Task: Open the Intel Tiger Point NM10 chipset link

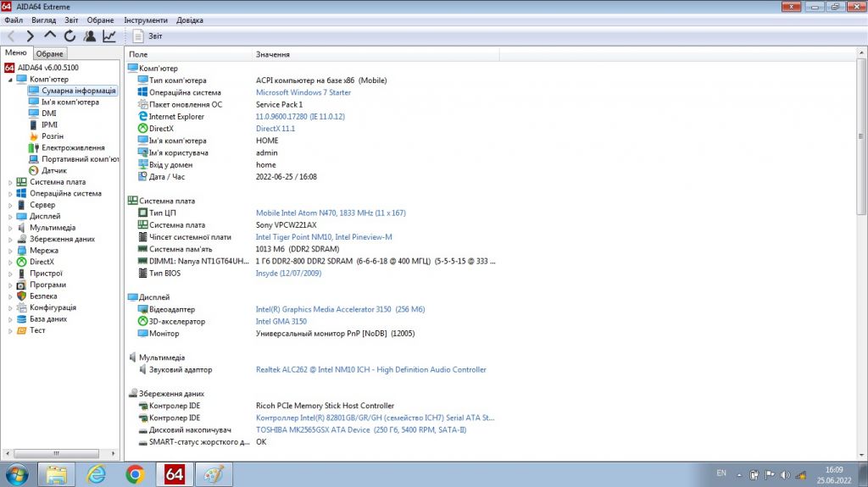Action: click(324, 237)
